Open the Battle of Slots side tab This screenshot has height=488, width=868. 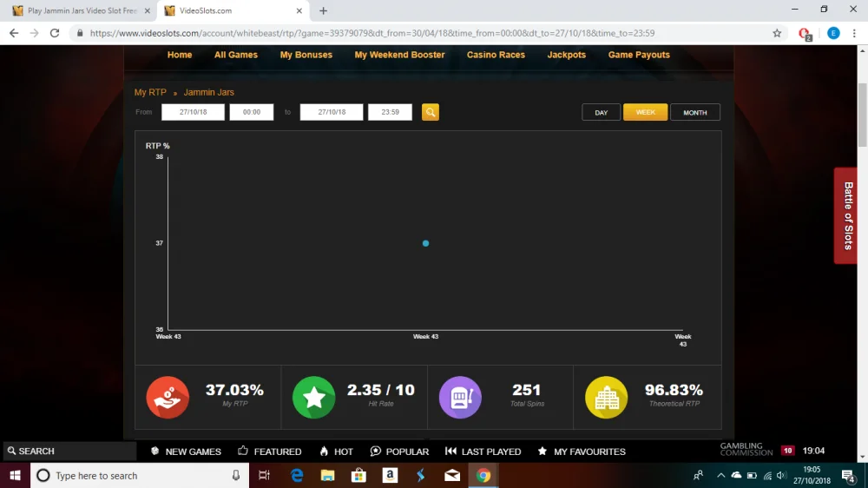(847, 215)
